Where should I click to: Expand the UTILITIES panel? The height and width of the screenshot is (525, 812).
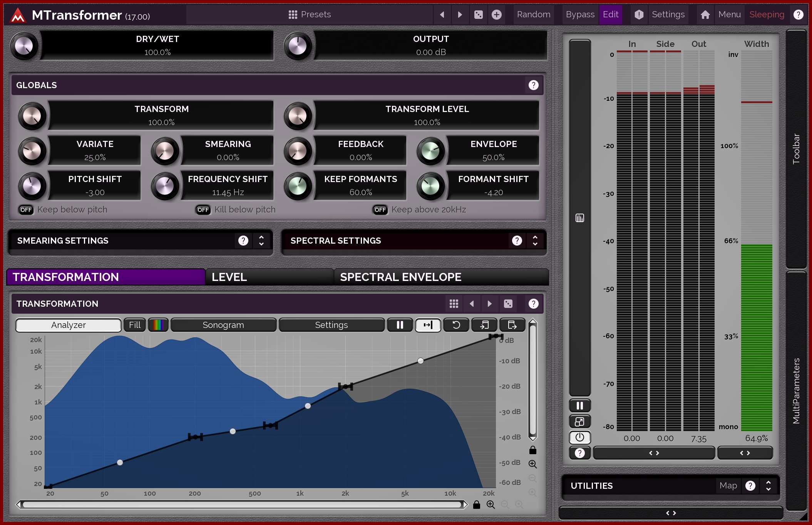point(768,486)
